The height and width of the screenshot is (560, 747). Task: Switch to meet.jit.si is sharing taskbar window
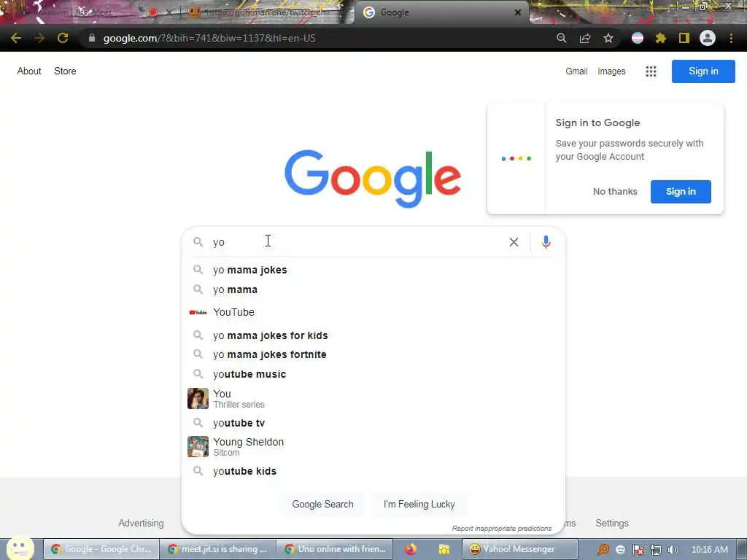coord(217,549)
